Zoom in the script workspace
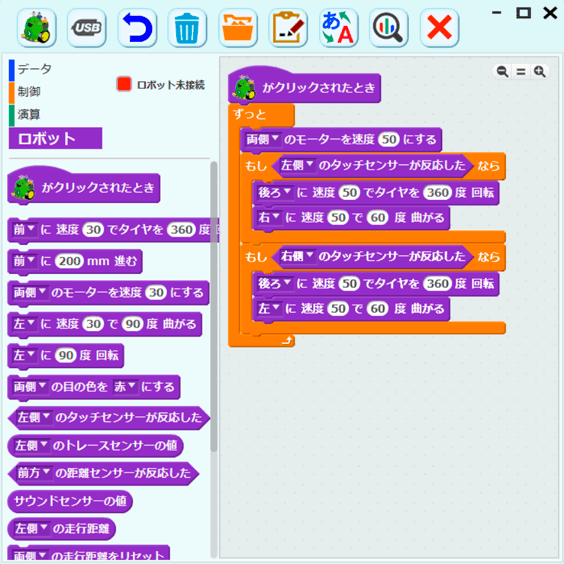The image size is (564, 564). point(540,72)
